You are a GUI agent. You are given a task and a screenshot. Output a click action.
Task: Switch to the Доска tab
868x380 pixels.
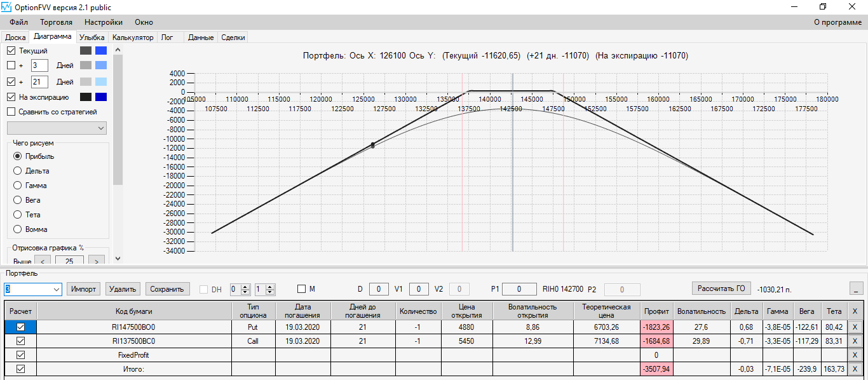click(15, 37)
